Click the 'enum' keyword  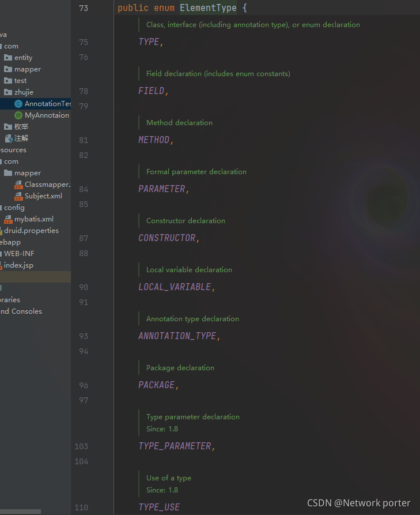(164, 8)
